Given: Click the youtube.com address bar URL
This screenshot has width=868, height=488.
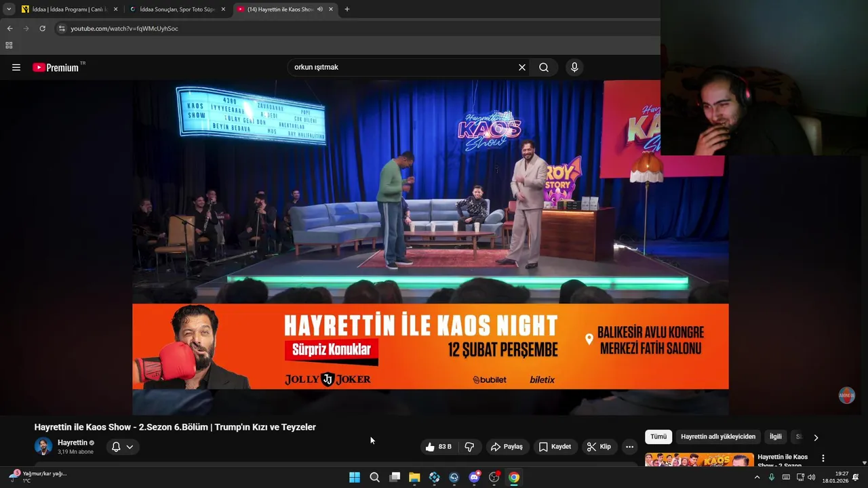Looking at the screenshot, I should click(x=124, y=28).
